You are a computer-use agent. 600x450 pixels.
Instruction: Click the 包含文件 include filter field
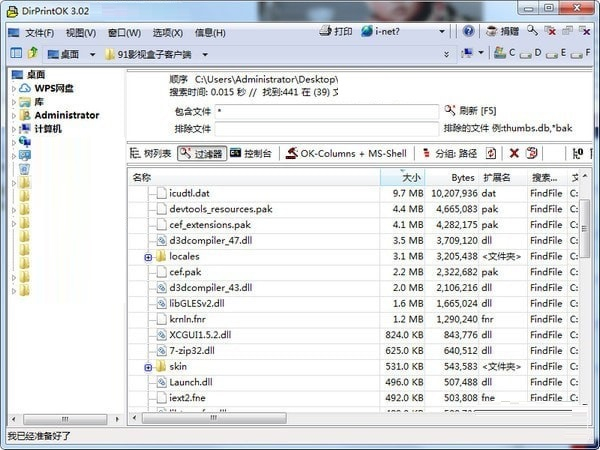click(326, 111)
